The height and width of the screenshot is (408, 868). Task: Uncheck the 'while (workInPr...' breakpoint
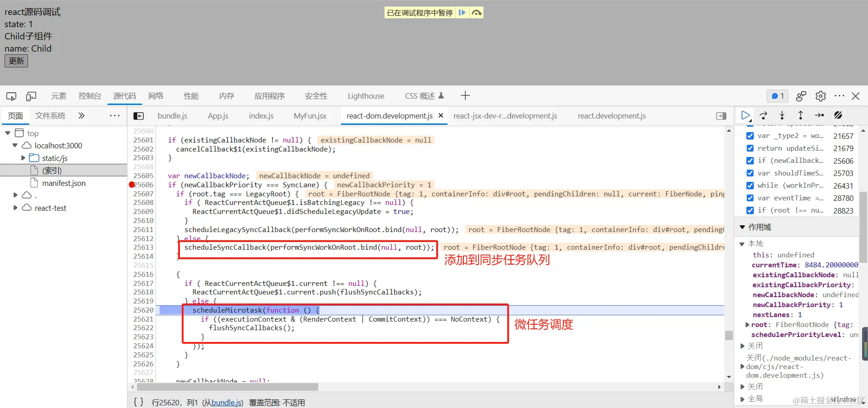pyautogui.click(x=750, y=185)
